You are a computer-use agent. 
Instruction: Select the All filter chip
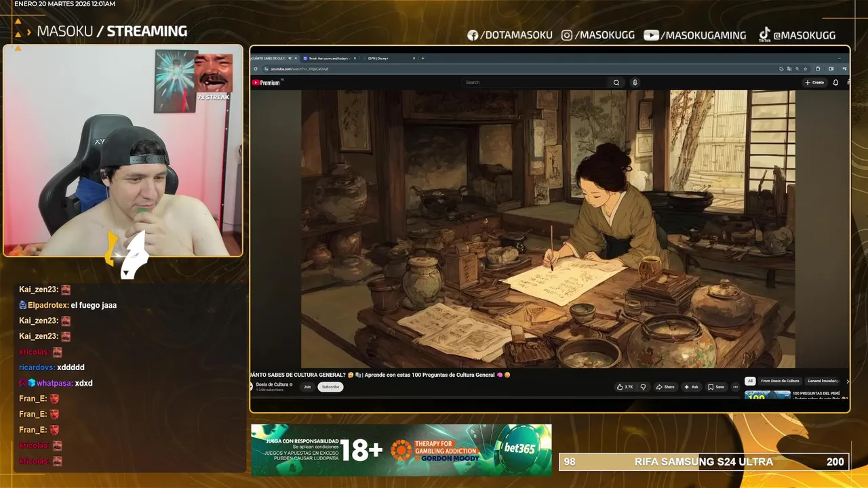point(750,381)
